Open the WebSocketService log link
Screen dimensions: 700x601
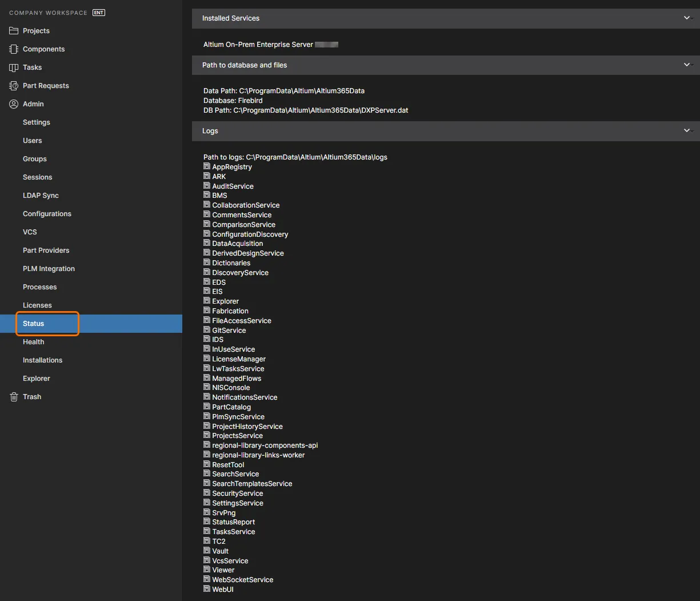tap(243, 580)
